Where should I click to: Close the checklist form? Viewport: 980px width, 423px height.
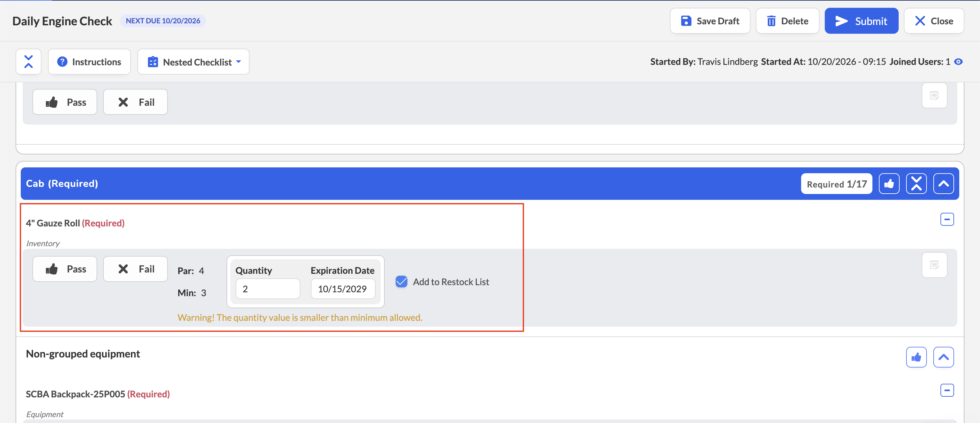tap(934, 21)
